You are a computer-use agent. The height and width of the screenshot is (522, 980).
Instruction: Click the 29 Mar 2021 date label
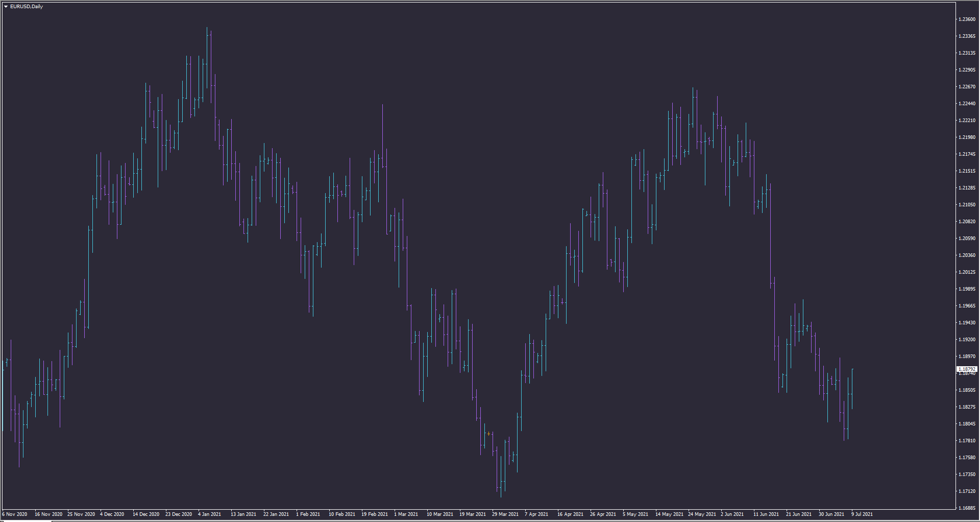click(x=505, y=514)
